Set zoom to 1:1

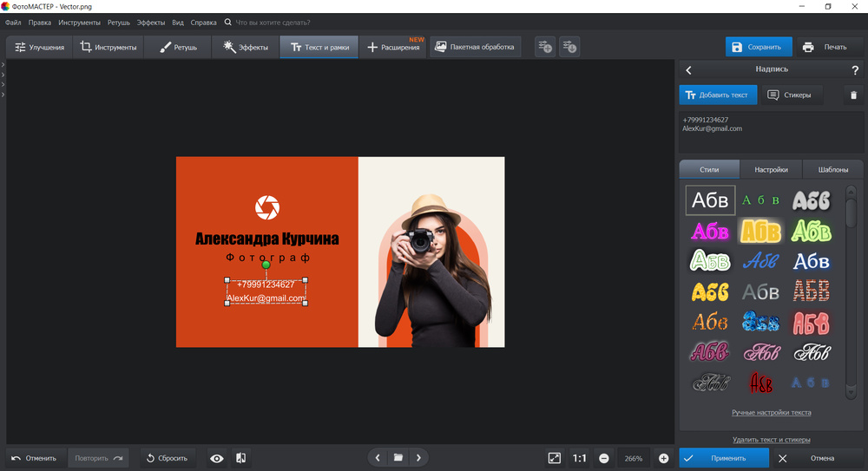pyautogui.click(x=579, y=458)
